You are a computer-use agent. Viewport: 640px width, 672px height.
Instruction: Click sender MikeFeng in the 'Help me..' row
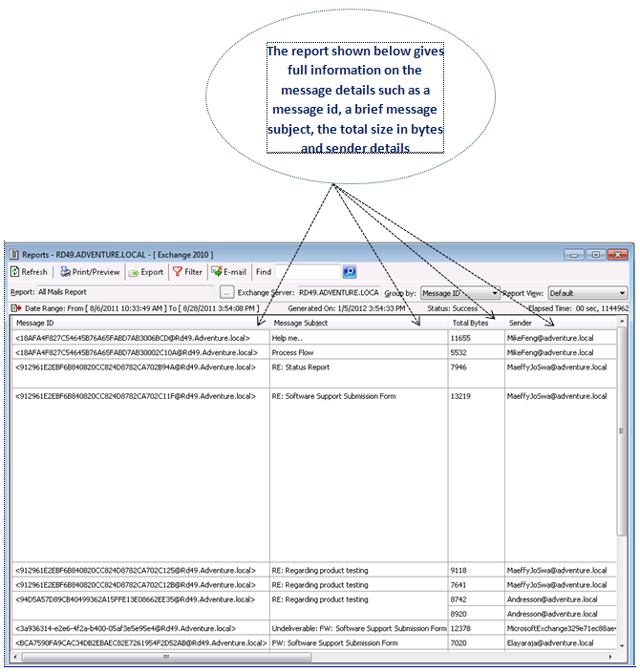pos(550,338)
